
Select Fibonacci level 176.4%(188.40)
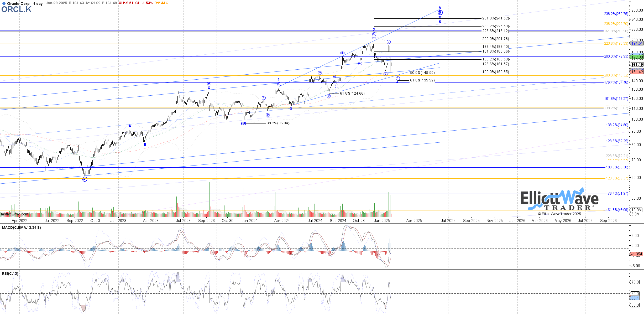click(x=496, y=47)
